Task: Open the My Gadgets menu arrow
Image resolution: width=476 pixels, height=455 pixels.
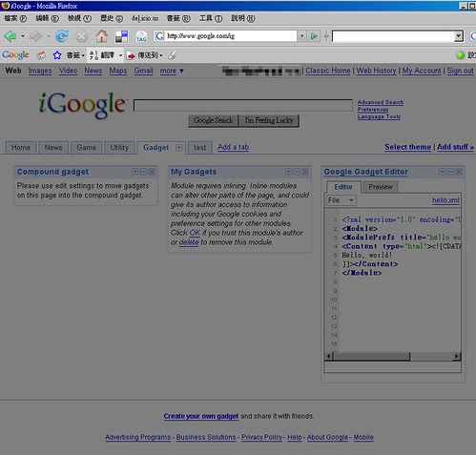Action: tap(288, 172)
